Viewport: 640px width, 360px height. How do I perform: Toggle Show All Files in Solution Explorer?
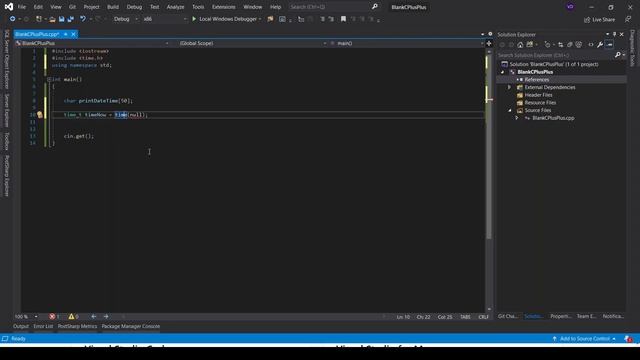[x=578, y=44]
